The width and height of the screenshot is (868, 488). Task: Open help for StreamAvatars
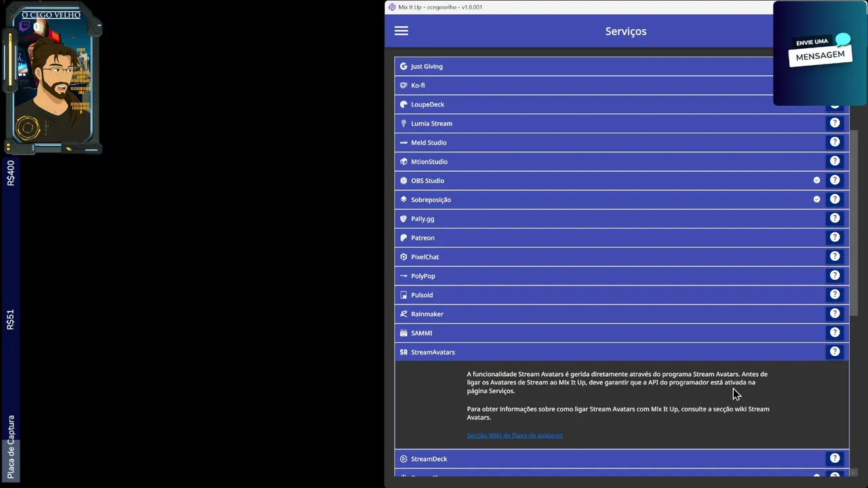tap(835, 352)
